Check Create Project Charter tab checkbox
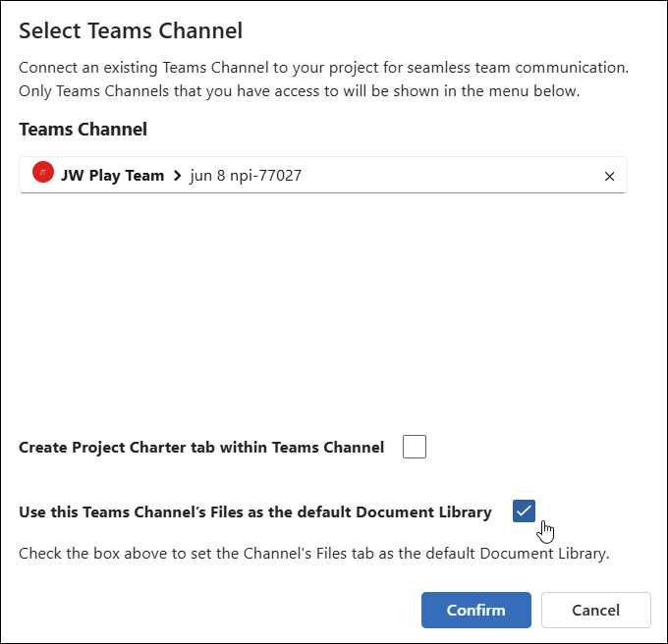Viewport: 668px width, 644px height. [415, 447]
